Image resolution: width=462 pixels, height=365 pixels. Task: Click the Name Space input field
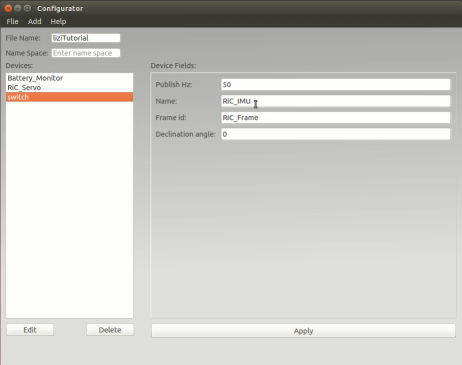pos(86,53)
